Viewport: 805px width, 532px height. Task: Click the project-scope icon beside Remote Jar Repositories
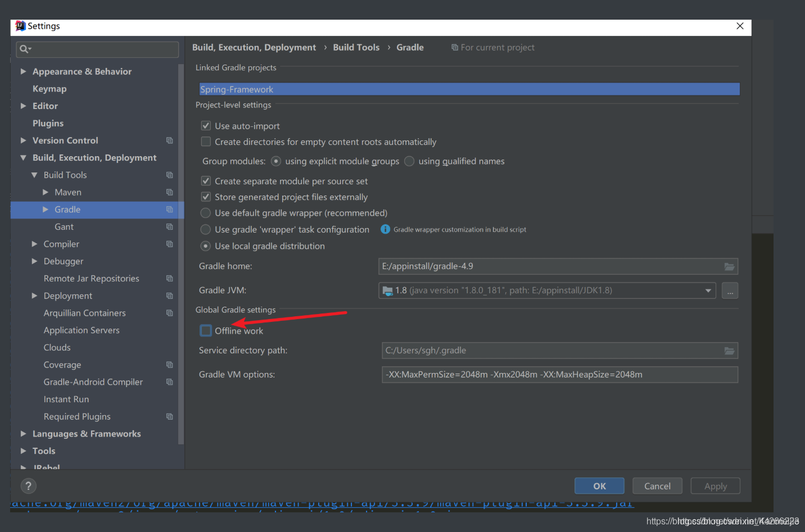click(169, 279)
